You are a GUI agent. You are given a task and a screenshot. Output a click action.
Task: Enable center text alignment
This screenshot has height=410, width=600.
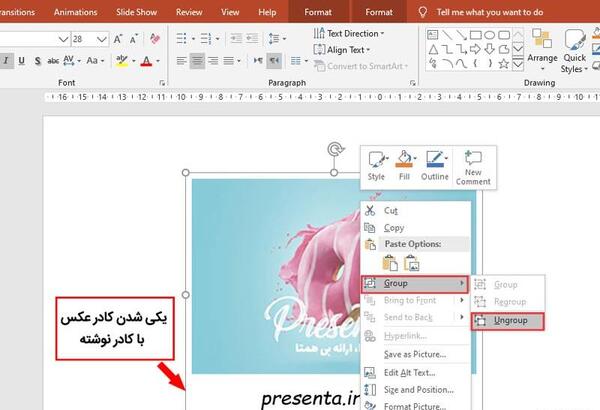pyautogui.click(x=197, y=60)
